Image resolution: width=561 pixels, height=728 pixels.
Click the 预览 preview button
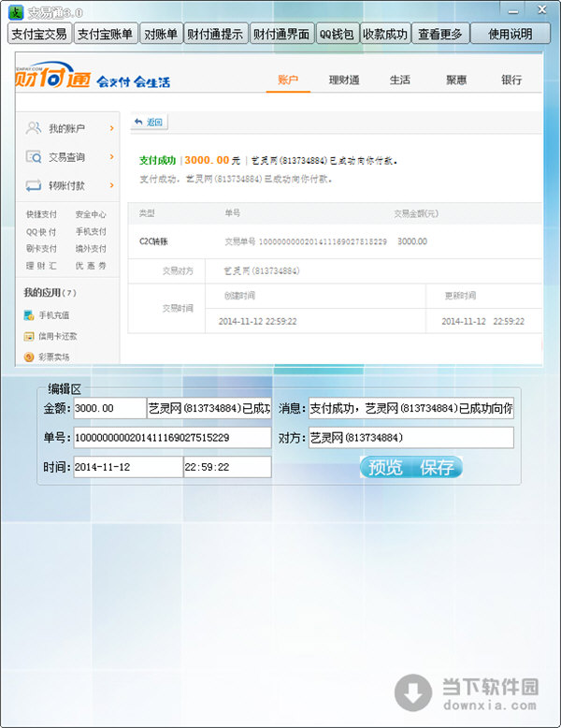pos(385,467)
